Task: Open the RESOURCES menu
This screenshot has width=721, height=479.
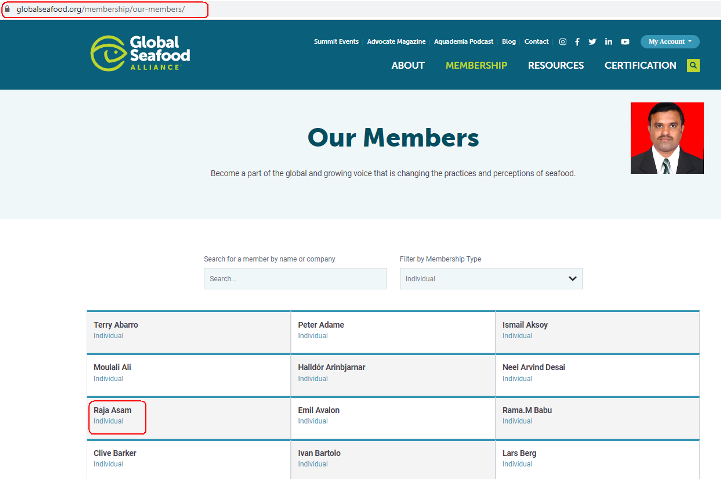Action: [556, 66]
